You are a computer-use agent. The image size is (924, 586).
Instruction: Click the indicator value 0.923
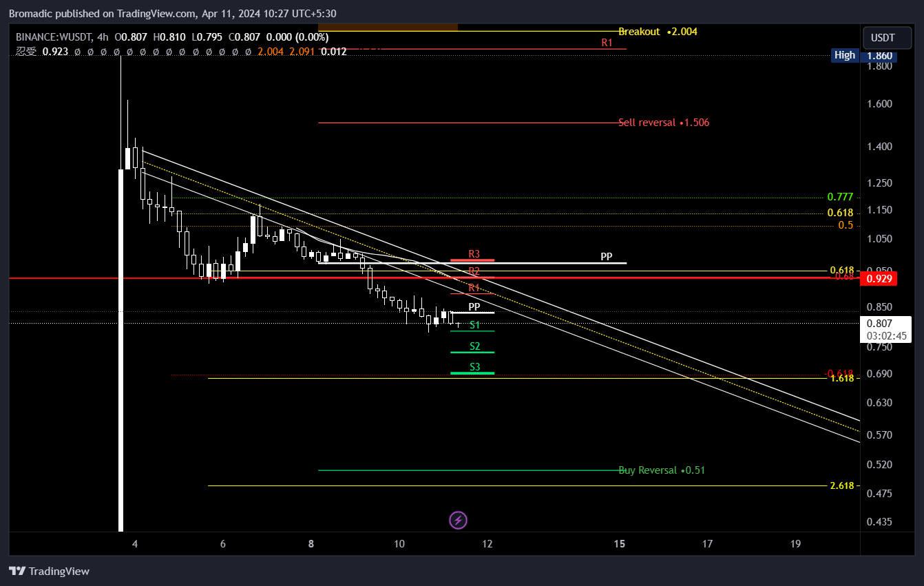tap(55, 52)
